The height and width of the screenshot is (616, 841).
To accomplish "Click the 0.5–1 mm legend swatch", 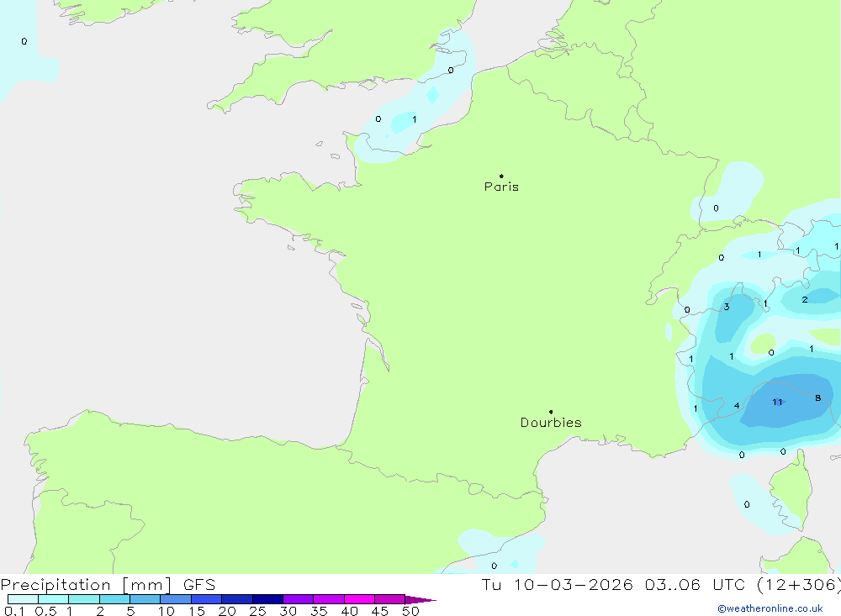I will click(54, 599).
